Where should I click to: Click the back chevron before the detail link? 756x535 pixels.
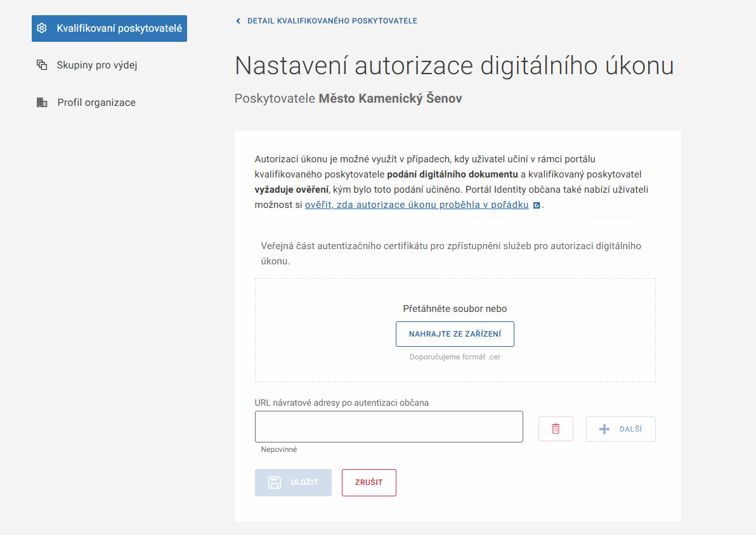(238, 20)
